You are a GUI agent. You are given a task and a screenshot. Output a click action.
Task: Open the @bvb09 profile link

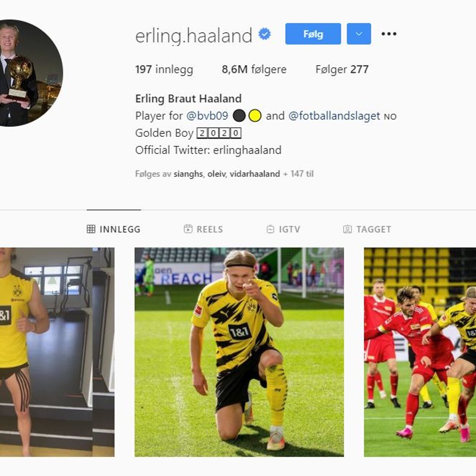coord(207,116)
